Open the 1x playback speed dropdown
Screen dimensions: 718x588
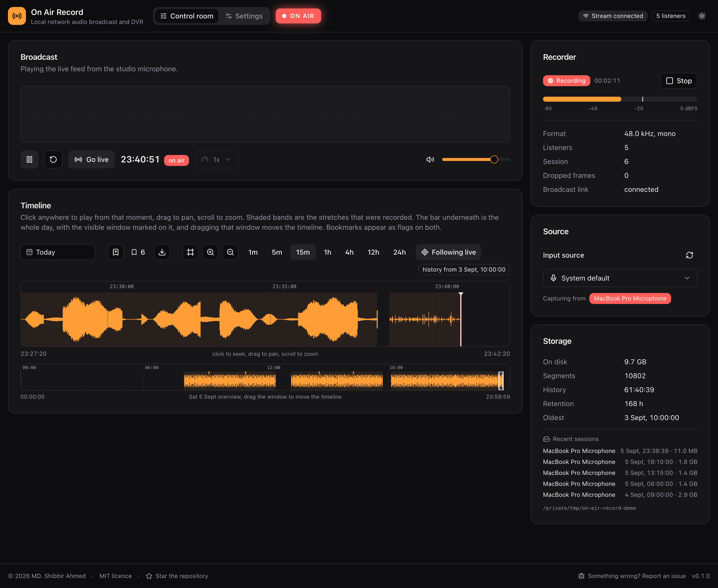click(x=217, y=159)
